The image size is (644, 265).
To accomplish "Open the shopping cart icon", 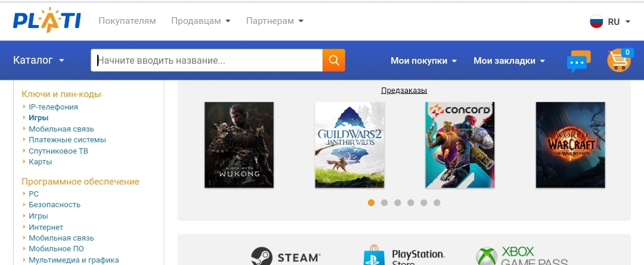I will pyautogui.click(x=619, y=60).
